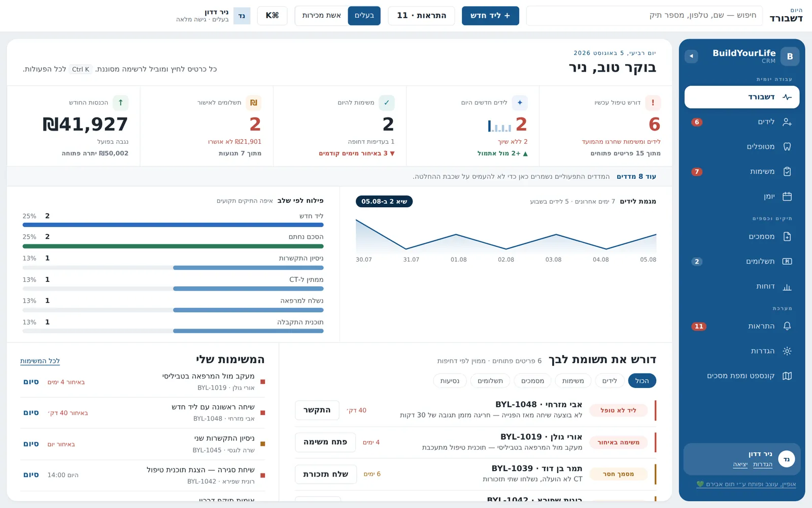This screenshot has height=508, width=812.
Task: Select the הכול filter chip
Action: tap(642, 381)
